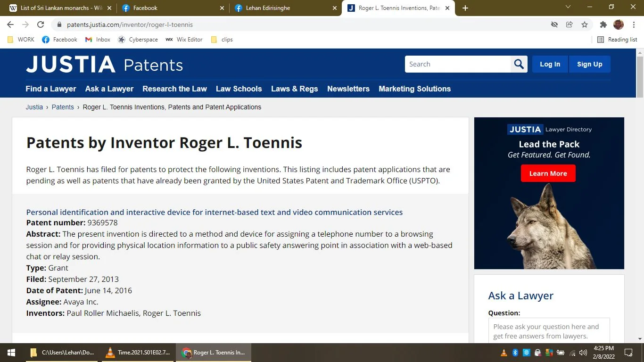Open Newsletters menu item

(348, 89)
